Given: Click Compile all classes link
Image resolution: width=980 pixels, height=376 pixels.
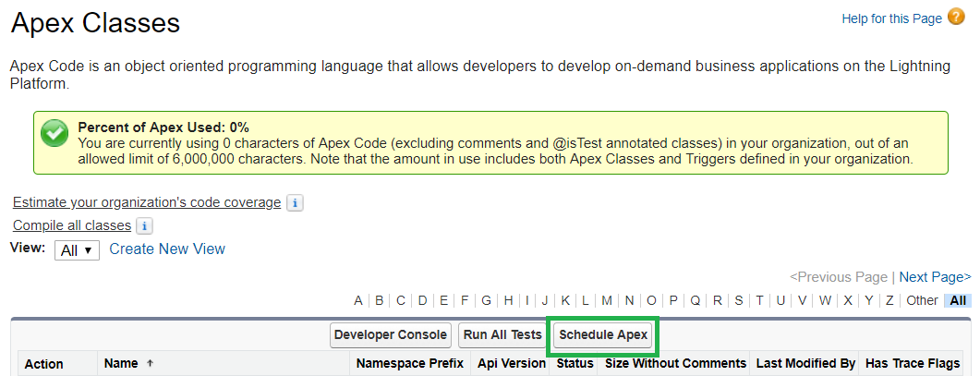Looking at the screenshot, I should (72, 225).
